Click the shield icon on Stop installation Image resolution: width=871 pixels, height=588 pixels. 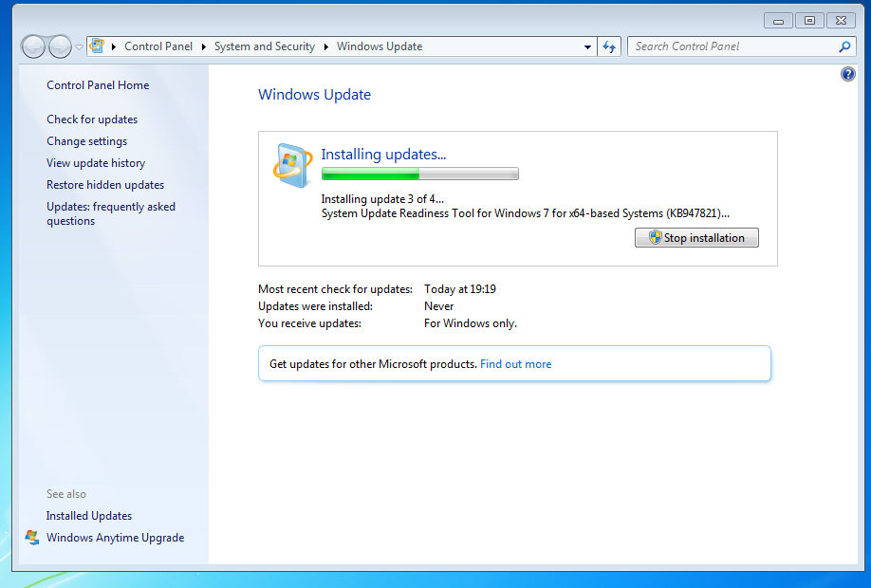point(656,238)
